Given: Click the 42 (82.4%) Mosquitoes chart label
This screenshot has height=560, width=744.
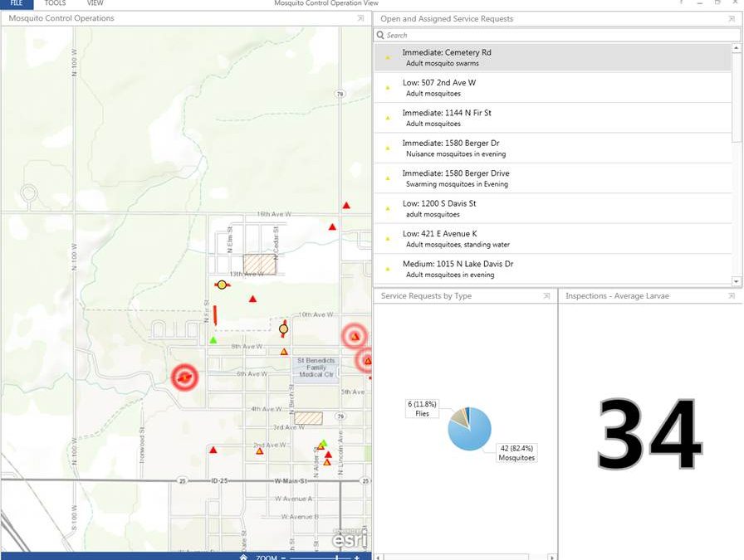Looking at the screenshot, I should (516, 453).
